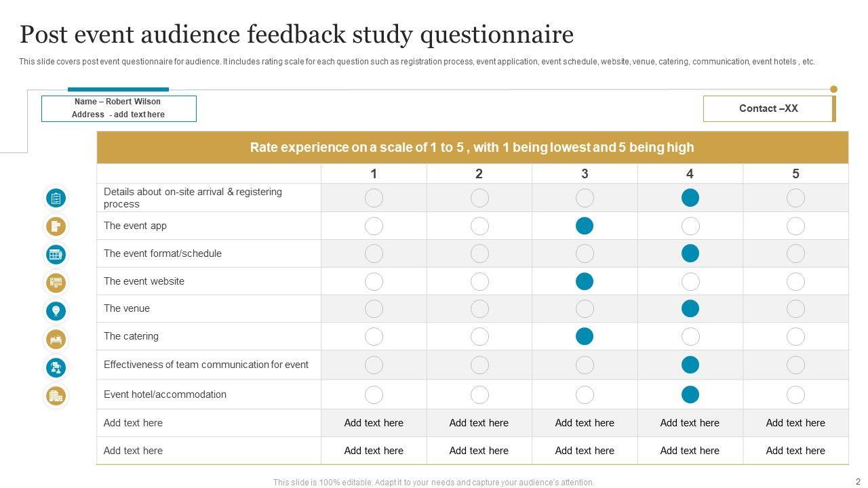Click the building icon for Event hotel/accommodation
The height and width of the screenshot is (488, 868).
56,395
